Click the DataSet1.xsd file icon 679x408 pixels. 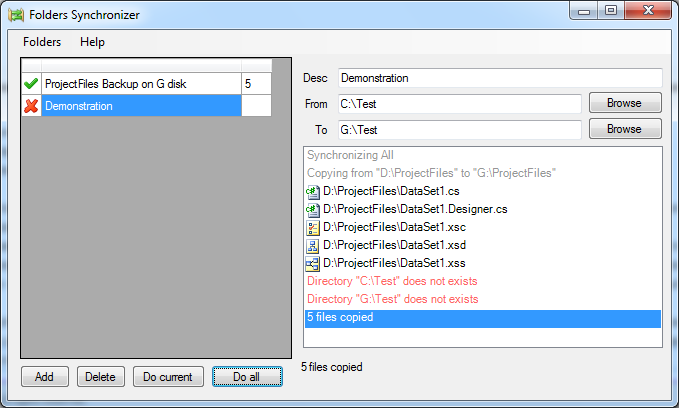pyautogui.click(x=313, y=245)
